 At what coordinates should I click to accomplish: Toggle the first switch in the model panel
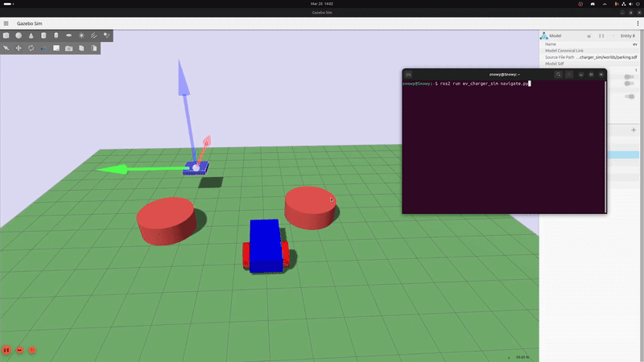point(629,78)
